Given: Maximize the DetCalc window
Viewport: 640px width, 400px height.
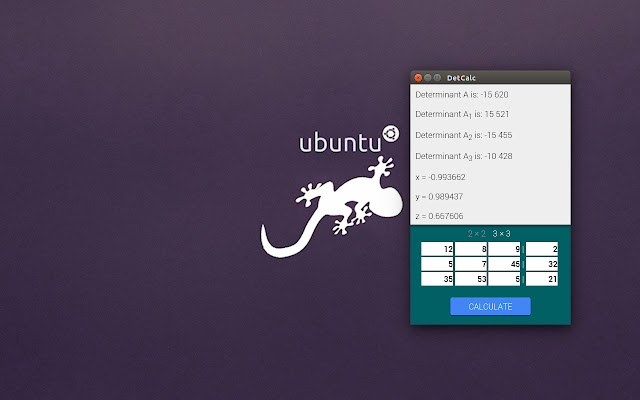Looking at the screenshot, I should tap(437, 78).
